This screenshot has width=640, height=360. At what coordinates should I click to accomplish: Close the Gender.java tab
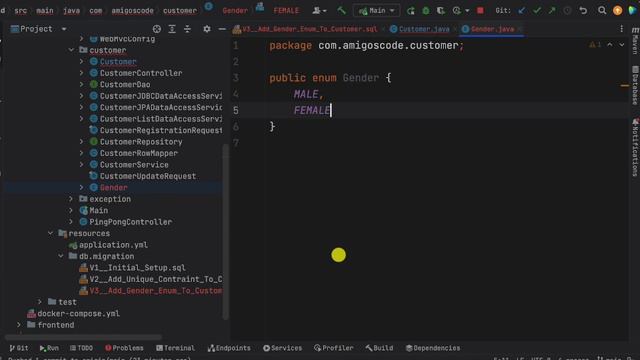click(x=520, y=29)
